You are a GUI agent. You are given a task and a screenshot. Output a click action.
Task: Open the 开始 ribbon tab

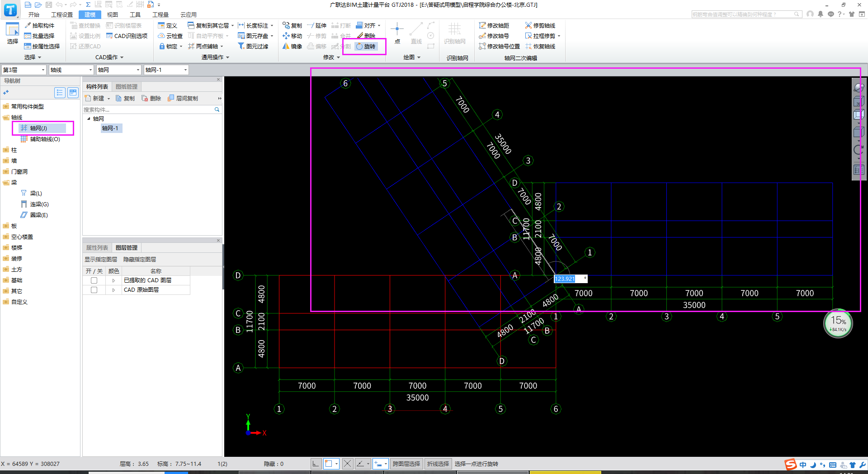click(34, 14)
